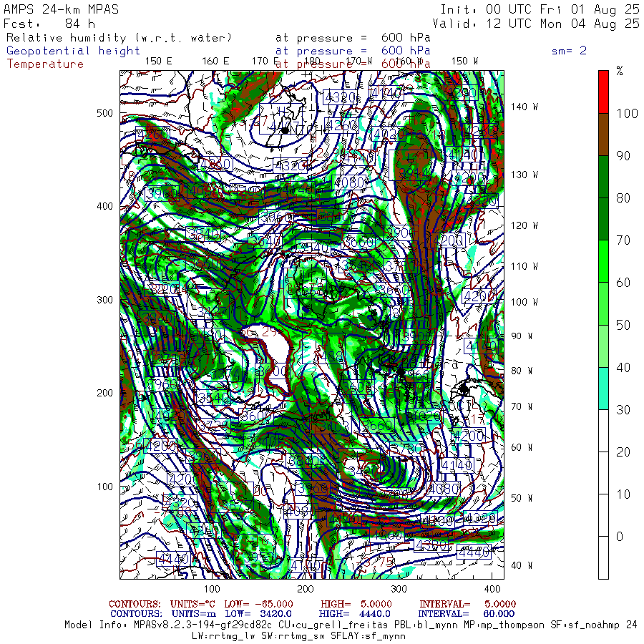This screenshot has height=644, width=644.
Task: Click the color bar value label 90
Action: click(623, 156)
